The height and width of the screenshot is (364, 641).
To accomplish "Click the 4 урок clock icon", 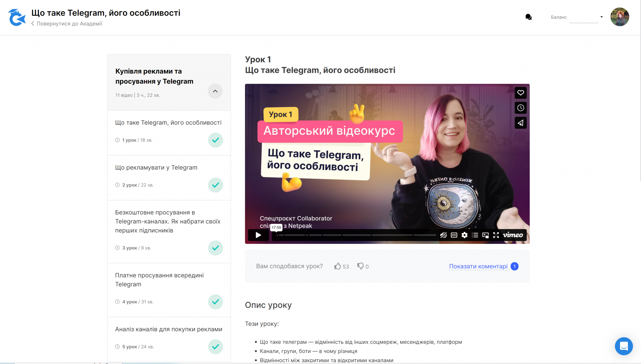I will click(117, 302).
